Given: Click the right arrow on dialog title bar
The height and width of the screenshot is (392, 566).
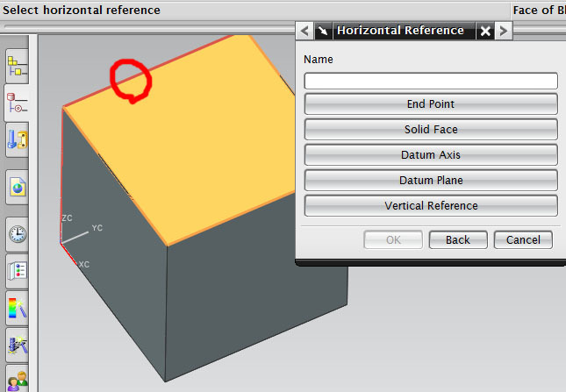Looking at the screenshot, I should [504, 31].
